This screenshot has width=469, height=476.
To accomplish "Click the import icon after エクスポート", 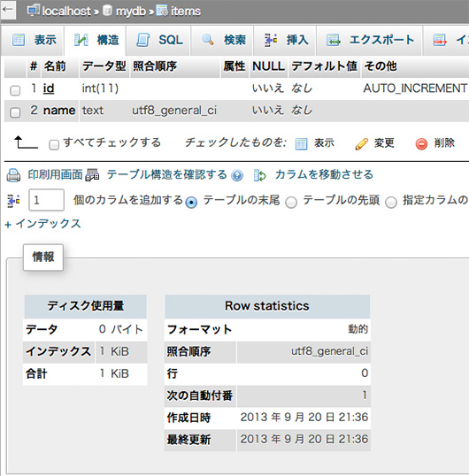I will click(x=440, y=40).
